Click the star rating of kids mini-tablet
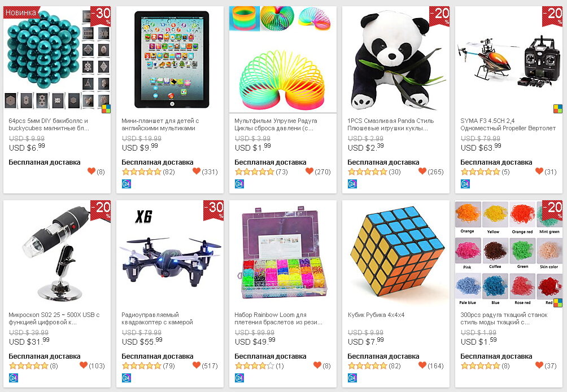Viewport: 567px width, 392px height. pos(141,172)
